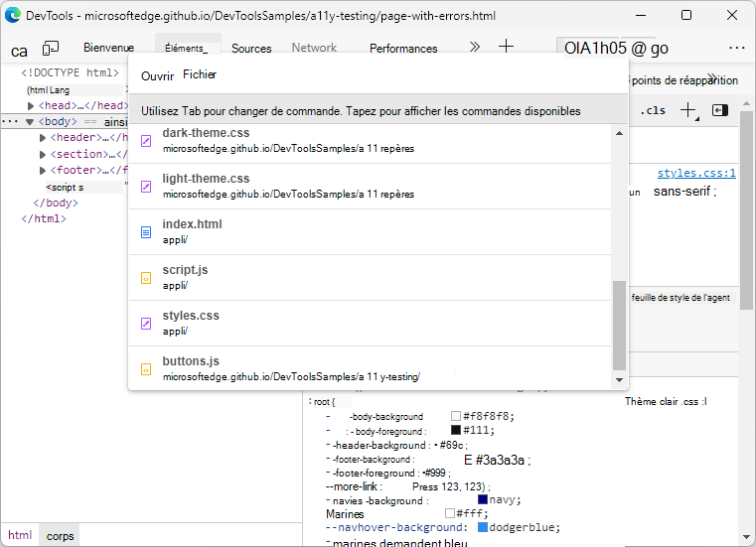Screen dimensions: 756x547
Task: Select script.js in the file list
Action: (x=370, y=278)
